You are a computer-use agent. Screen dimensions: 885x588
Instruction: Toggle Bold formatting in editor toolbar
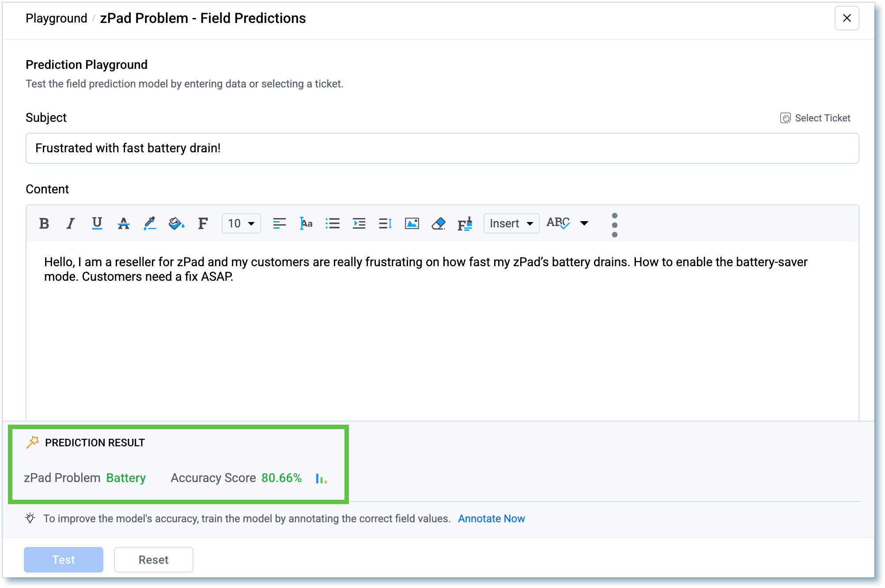click(x=44, y=223)
